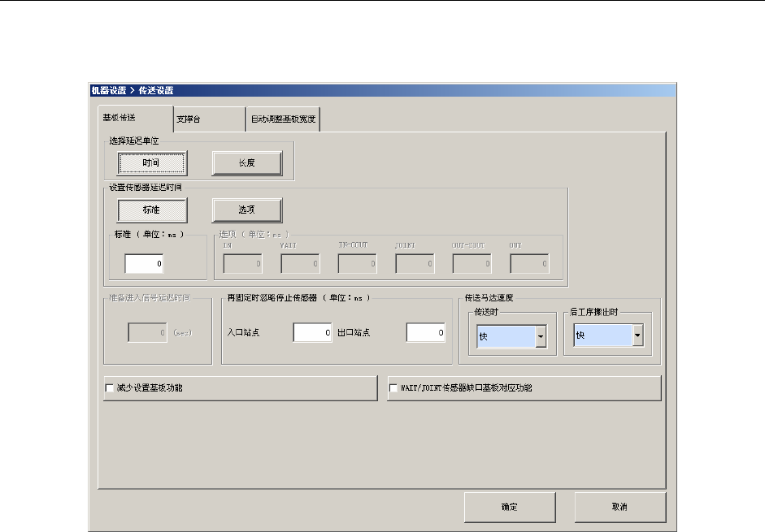Click the OUT delay option field
Image resolution: width=765 pixels, height=532 pixels.
tap(529, 263)
